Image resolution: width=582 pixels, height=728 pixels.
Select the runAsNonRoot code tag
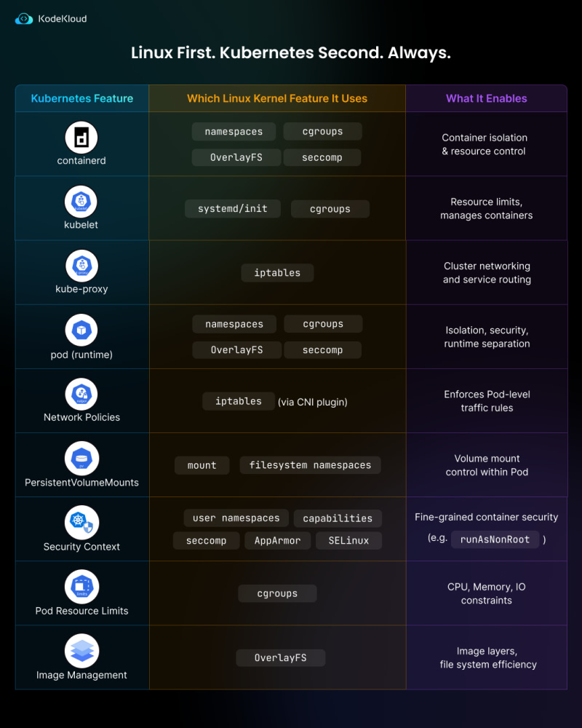click(495, 540)
